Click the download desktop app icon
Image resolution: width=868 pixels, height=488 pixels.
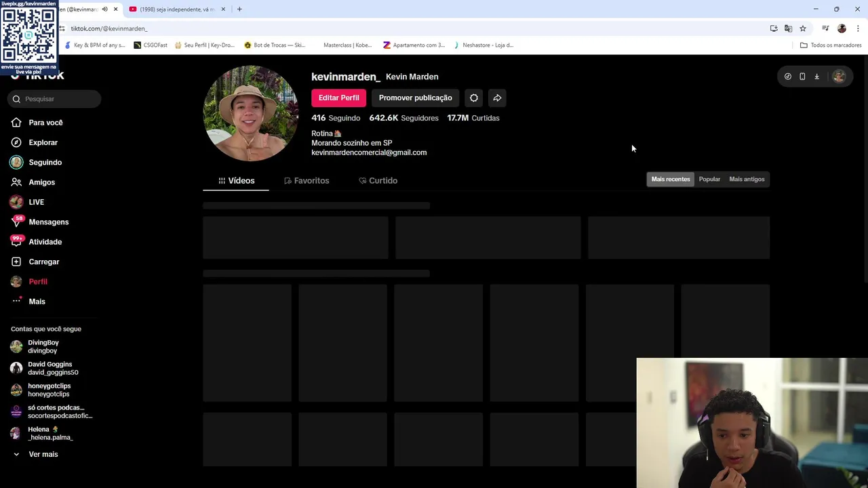816,77
